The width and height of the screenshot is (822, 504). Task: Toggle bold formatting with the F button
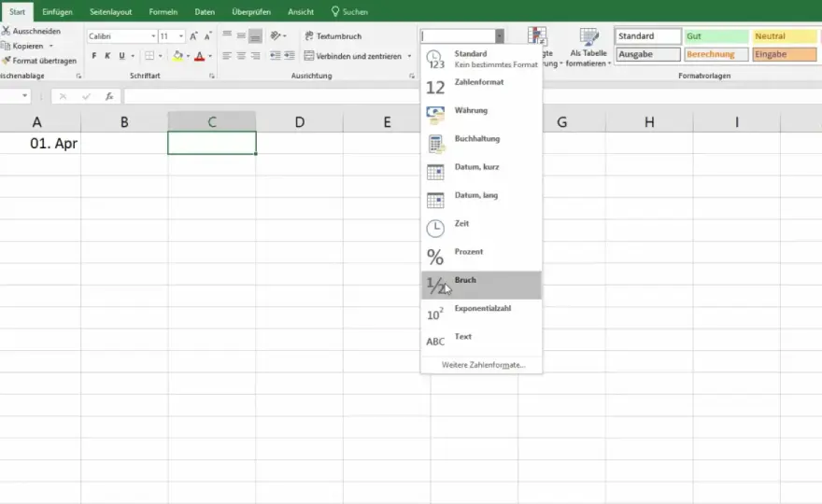(93, 56)
